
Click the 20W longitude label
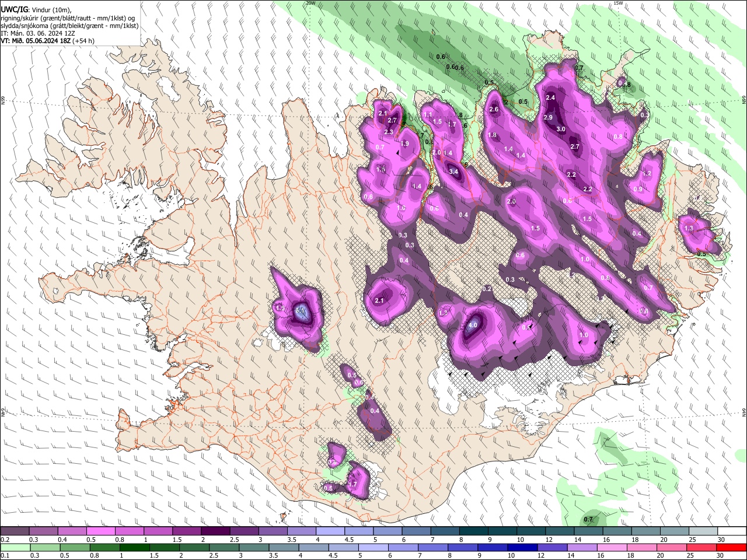310,3
